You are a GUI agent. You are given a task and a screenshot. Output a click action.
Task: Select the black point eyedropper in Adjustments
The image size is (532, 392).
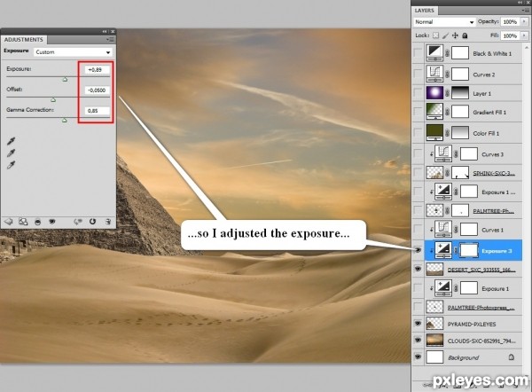pyautogui.click(x=12, y=141)
